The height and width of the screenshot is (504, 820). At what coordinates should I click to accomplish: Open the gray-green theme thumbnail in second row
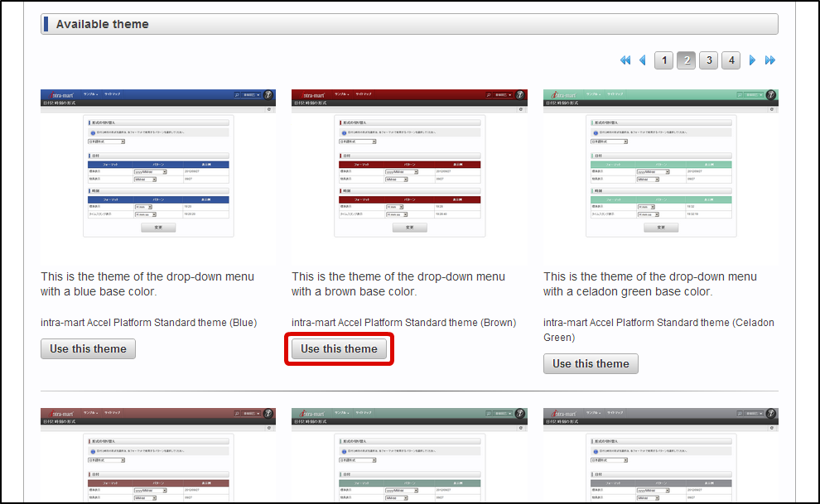(x=409, y=455)
